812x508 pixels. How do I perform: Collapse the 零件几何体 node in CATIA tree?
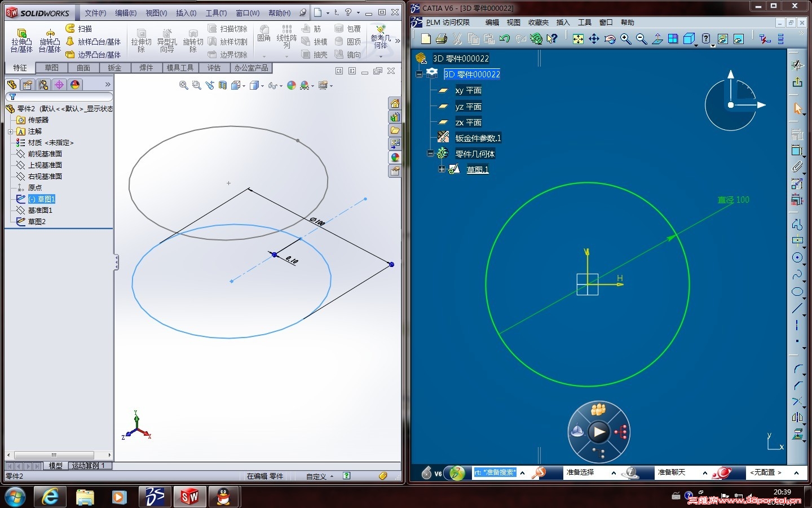point(430,154)
